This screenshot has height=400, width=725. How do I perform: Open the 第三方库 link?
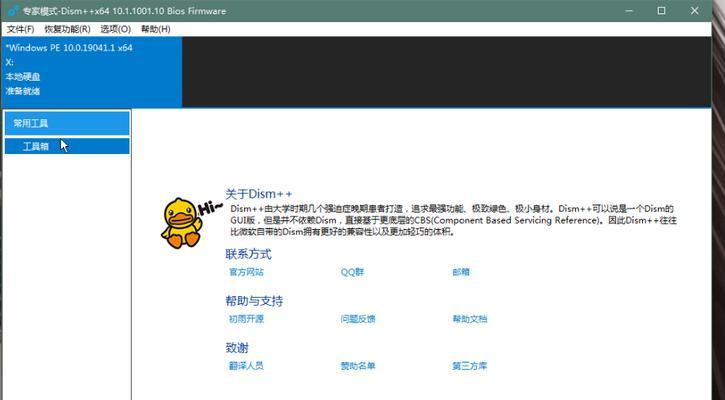pos(470,366)
